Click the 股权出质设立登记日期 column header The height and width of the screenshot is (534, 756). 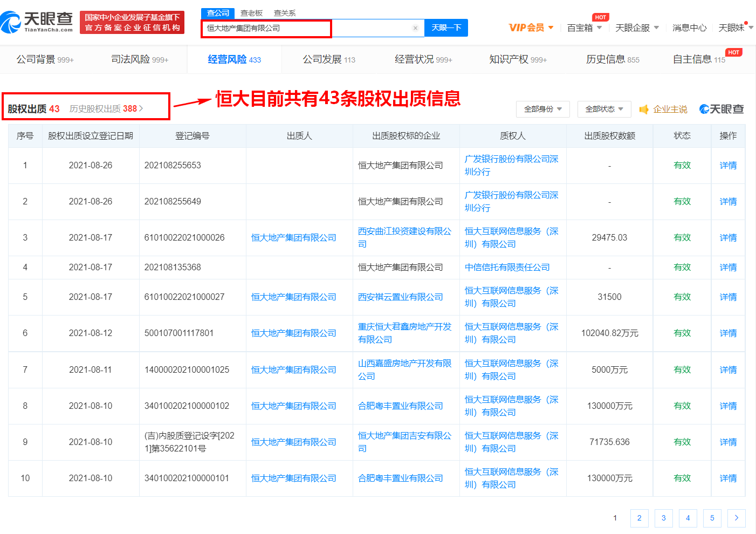coord(91,136)
